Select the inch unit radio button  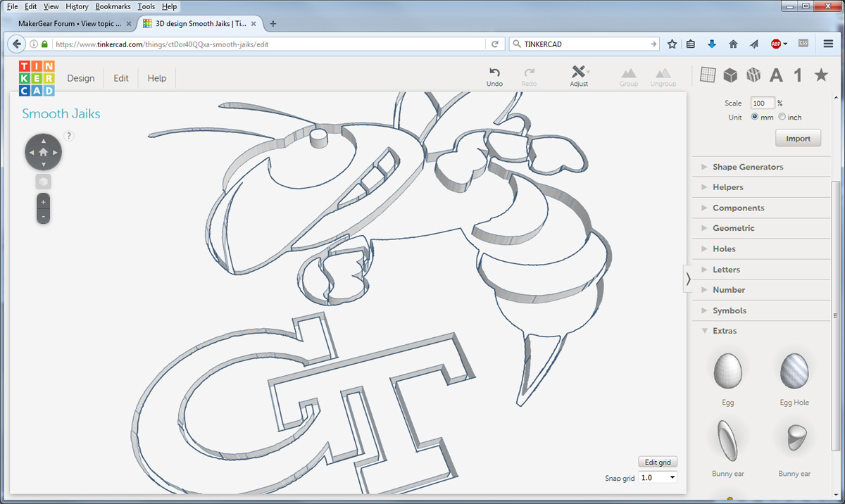[782, 118]
